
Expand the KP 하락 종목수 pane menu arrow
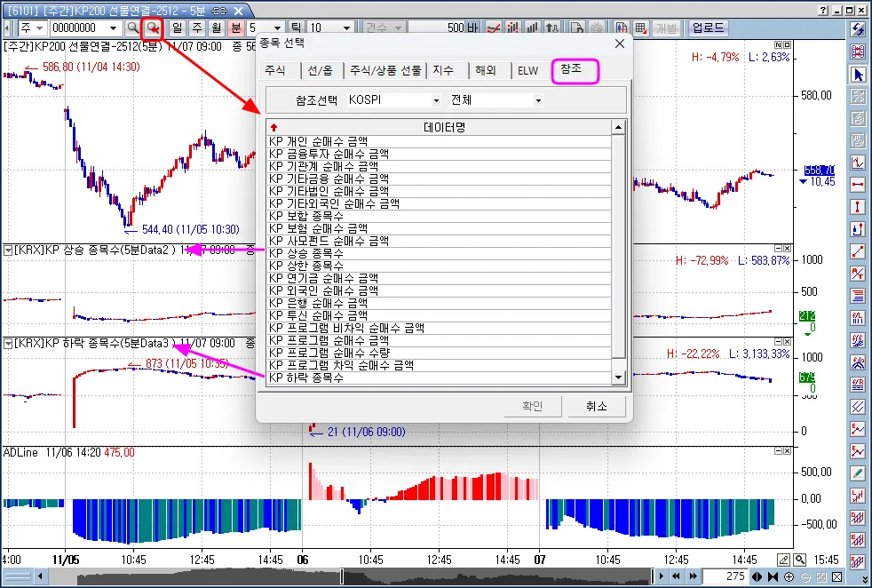click(x=8, y=344)
